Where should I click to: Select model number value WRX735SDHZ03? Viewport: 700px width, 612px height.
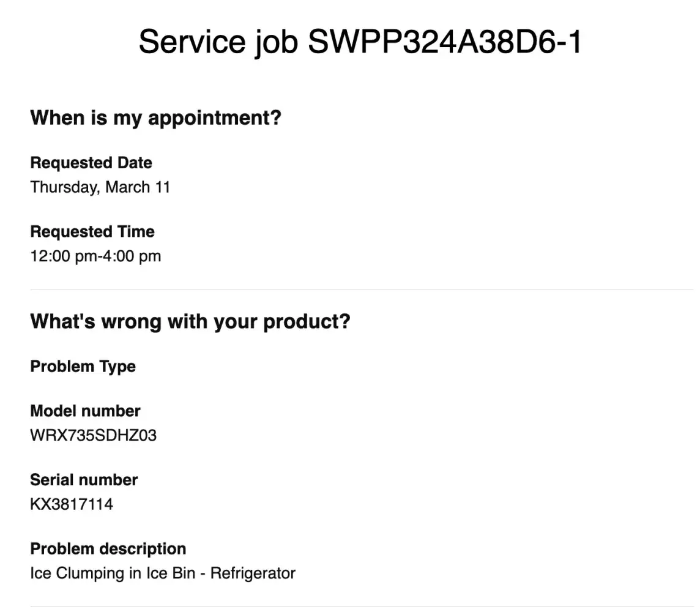(93, 436)
